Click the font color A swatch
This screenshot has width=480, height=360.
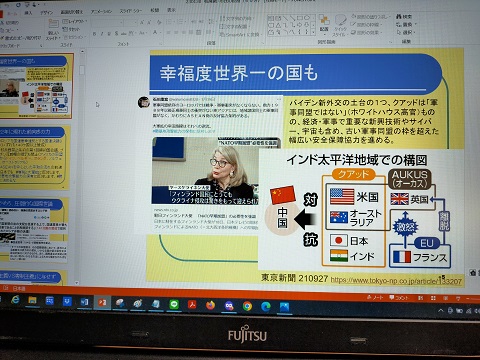(x=155, y=33)
